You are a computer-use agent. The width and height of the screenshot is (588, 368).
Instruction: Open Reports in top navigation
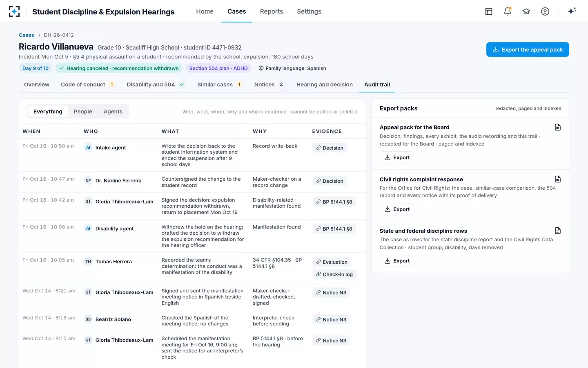(272, 11)
